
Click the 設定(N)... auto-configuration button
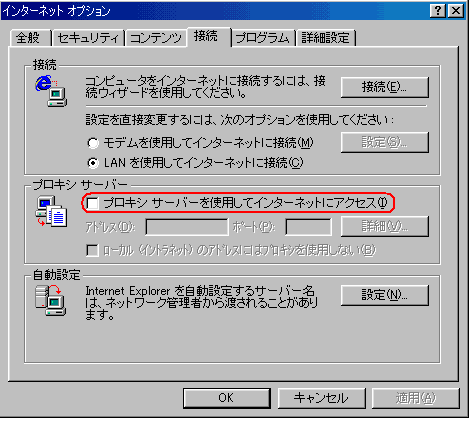[384, 295]
